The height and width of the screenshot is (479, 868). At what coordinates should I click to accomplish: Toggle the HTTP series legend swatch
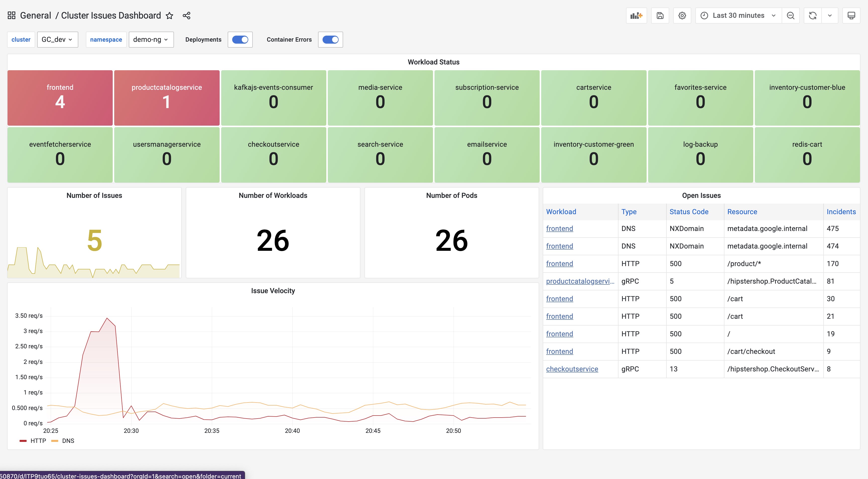[23, 441]
